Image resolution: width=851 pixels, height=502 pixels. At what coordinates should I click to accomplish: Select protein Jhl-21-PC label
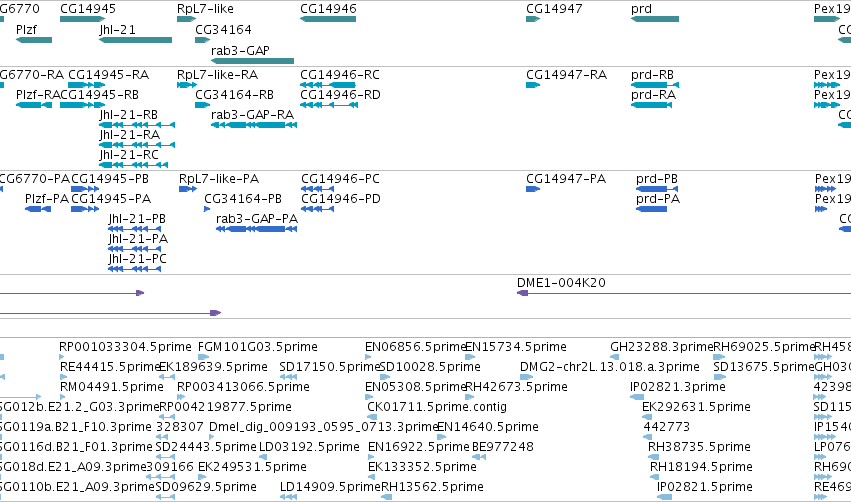click(x=137, y=259)
